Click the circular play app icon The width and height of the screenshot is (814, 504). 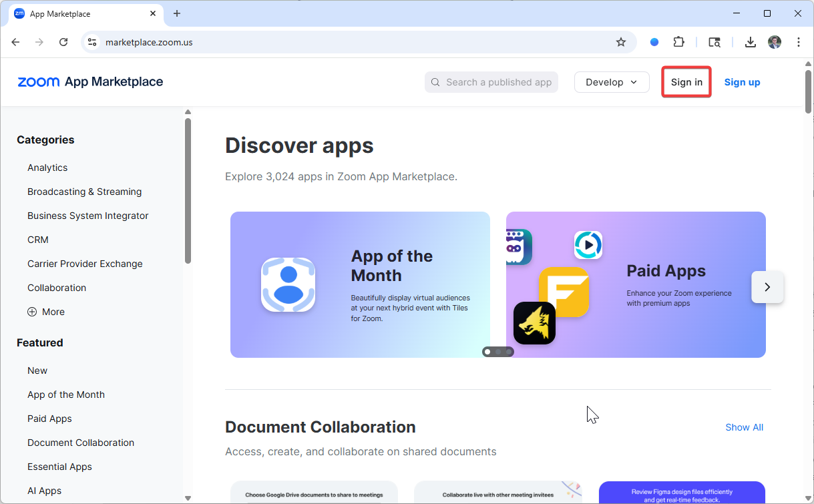588,245
